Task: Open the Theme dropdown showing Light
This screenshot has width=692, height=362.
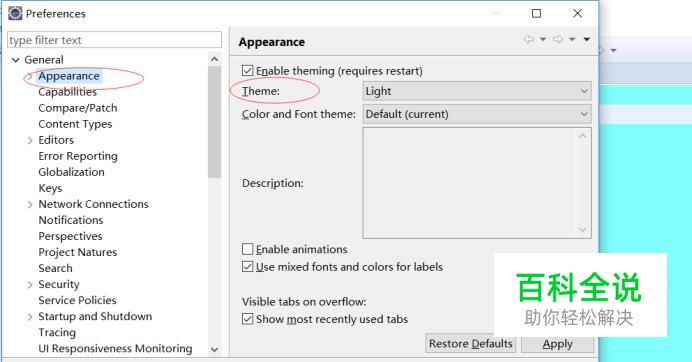Action: coord(477,91)
